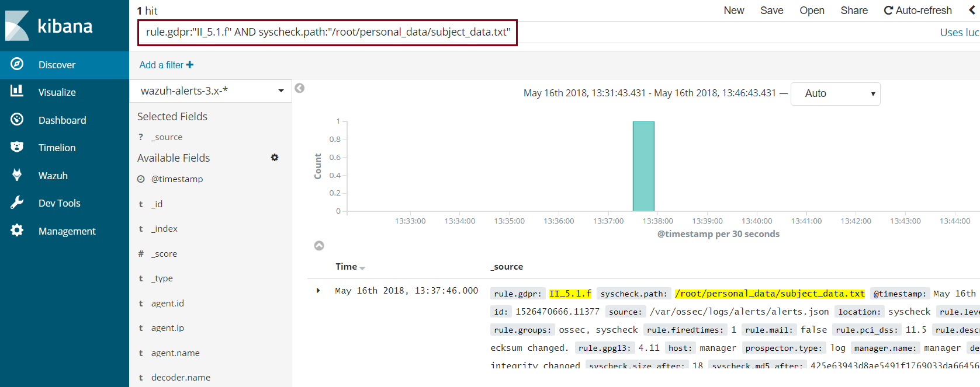
Task: Click the Visualize label in the sidebar
Action: click(57, 92)
